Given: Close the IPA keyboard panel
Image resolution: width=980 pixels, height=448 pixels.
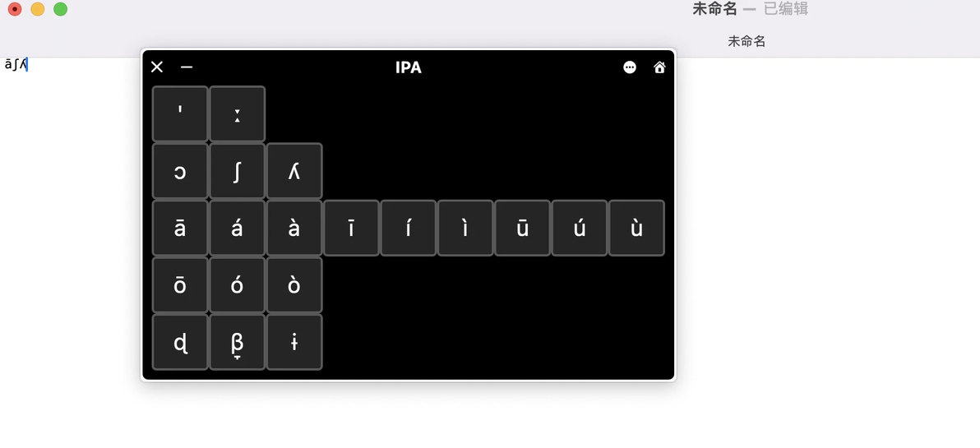Looking at the screenshot, I should pos(157,67).
